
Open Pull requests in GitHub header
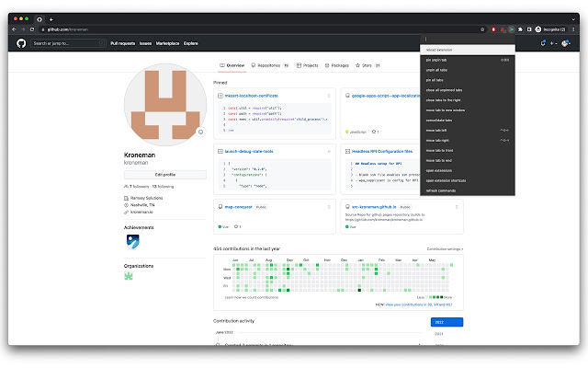pos(122,43)
